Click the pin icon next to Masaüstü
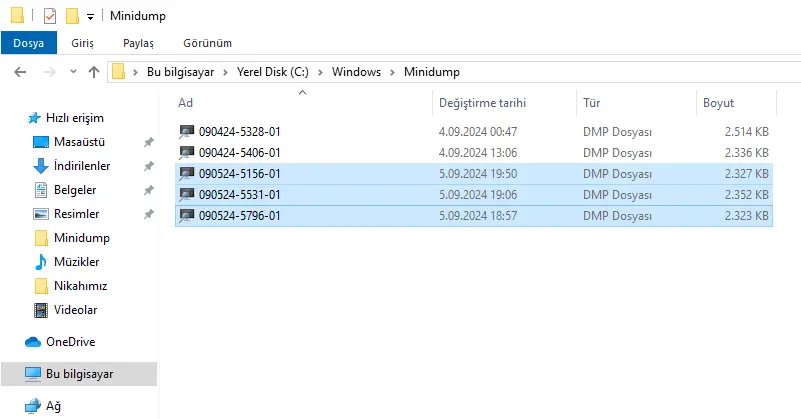Image resolution: width=801 pixels, height=419 pixels. pos(148,142)
